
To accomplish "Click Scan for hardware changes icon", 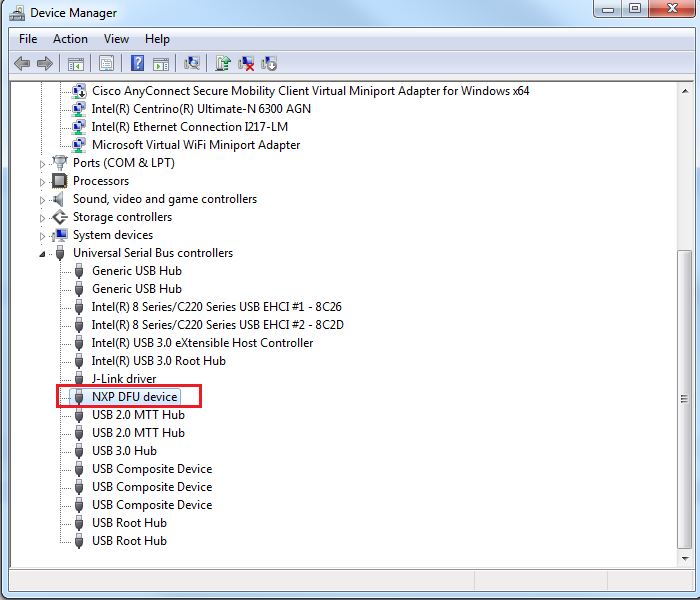I will click(192, 63).
